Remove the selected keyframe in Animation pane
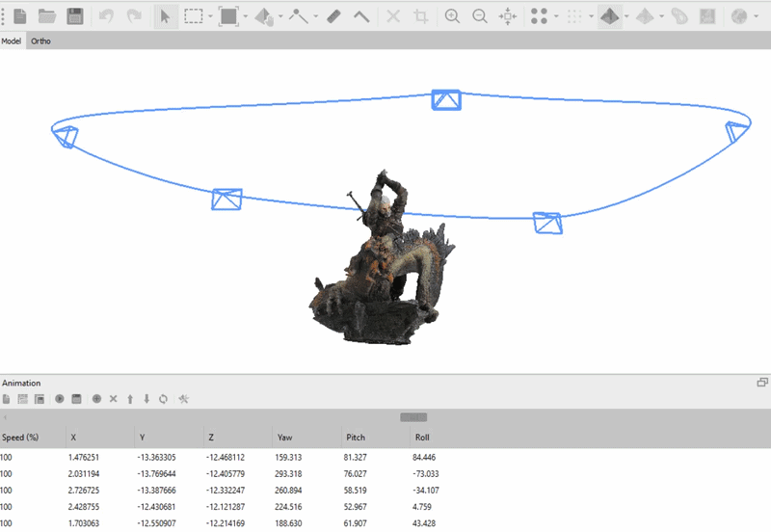This screenshot has height=532, width=771. tap(114, 399)
